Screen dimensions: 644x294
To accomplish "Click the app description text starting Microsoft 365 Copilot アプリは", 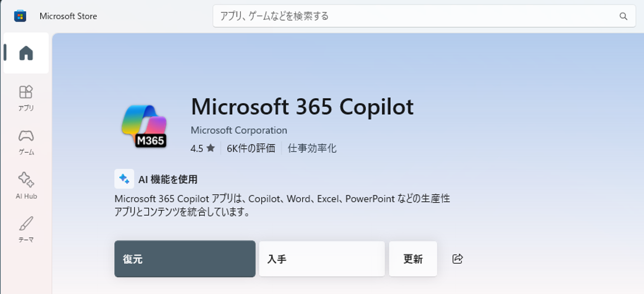I will tap(282, 205).
